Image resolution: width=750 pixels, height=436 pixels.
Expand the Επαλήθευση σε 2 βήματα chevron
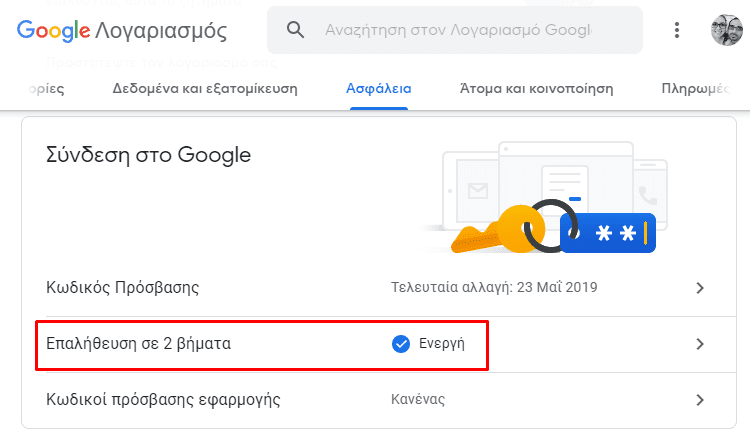pos(700,344)
